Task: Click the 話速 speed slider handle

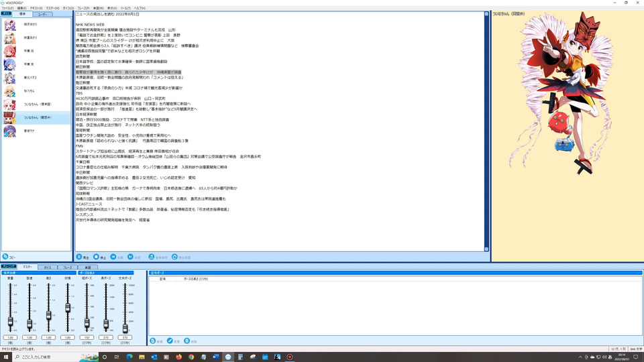Action: tap(30, 324)
